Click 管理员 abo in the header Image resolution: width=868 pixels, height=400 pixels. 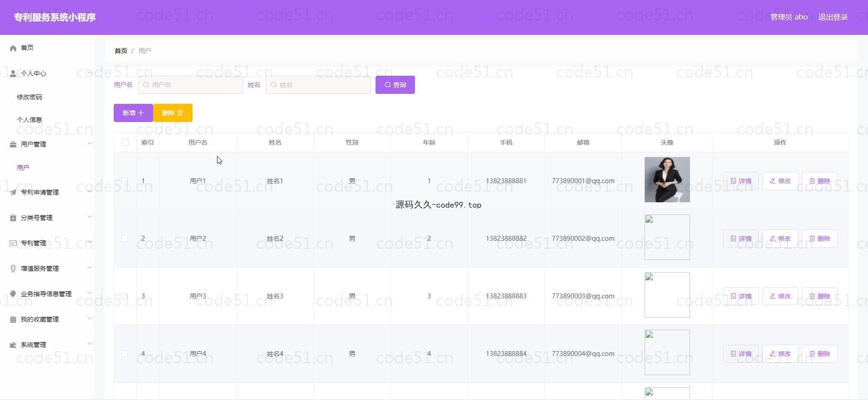point(789,17)
